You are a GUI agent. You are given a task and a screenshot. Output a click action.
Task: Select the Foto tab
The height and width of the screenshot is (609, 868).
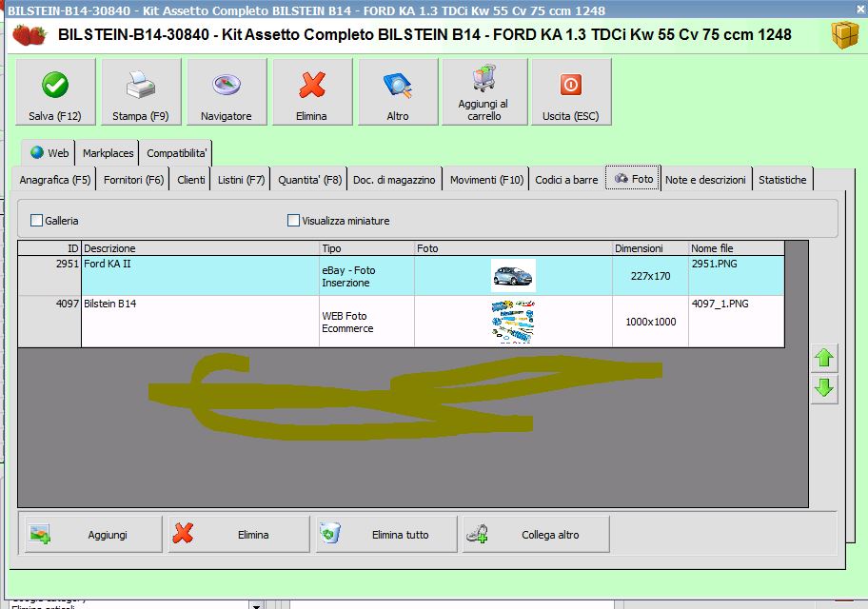coord(633,178)
